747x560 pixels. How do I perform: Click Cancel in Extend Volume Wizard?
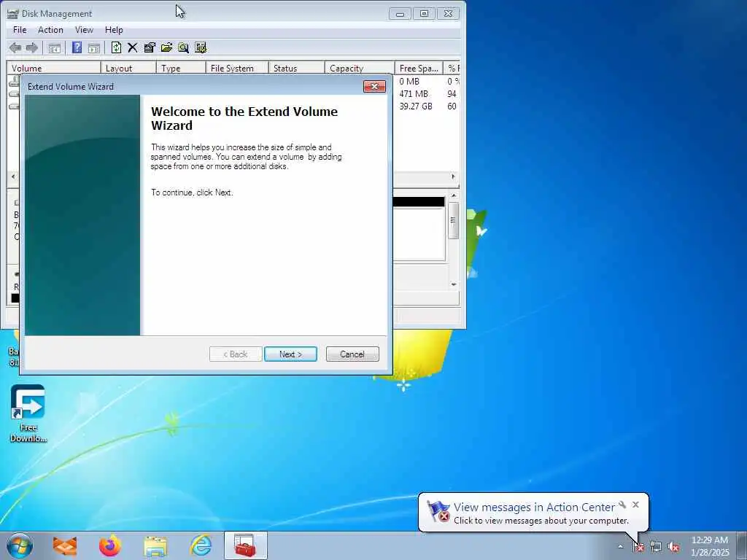[352, 354]
